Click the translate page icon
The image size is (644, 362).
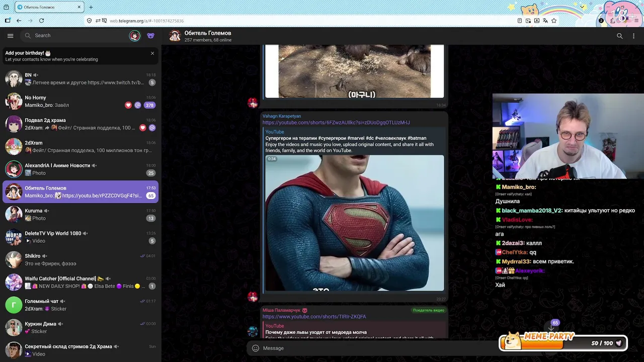pyautogui.click(x=545, y=21)
